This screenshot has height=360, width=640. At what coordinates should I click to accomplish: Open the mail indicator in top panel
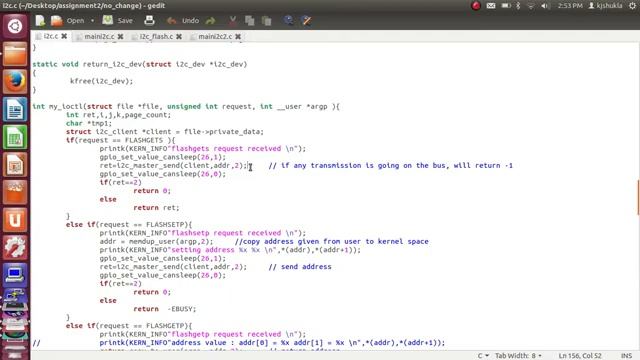[x=491, y=6]
